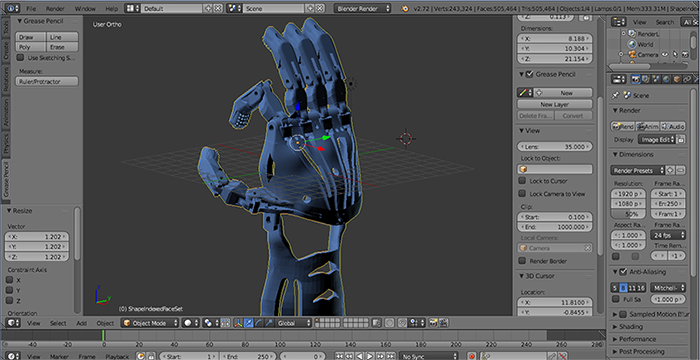Open the viewport shading sphere icon
700x360 pixels.
190,322
